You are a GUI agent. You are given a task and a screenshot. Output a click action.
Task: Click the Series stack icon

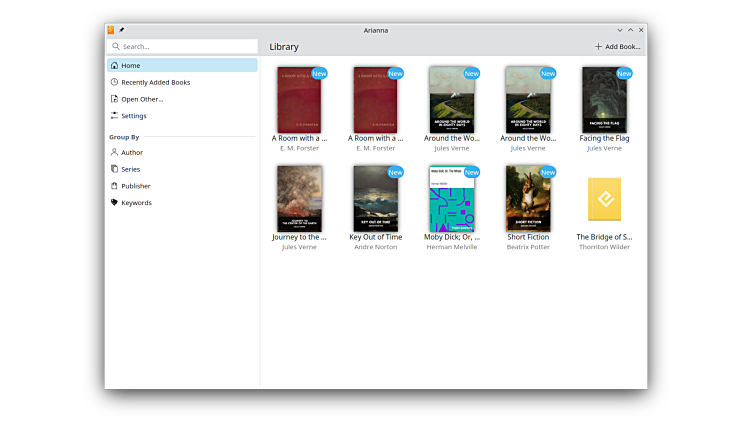[114, 169]
